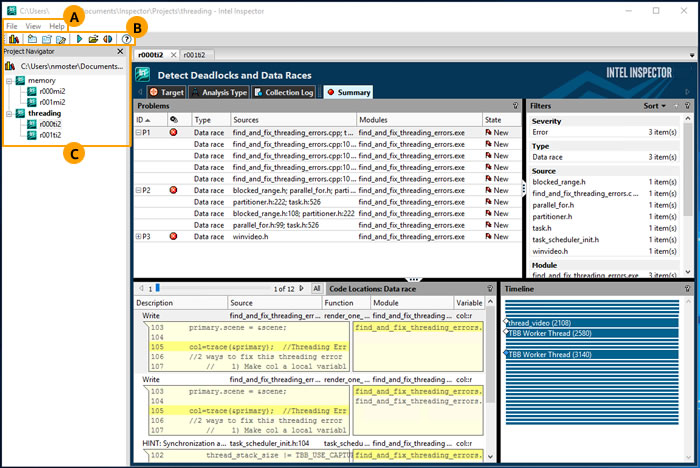Screen dimensions: 700x468
Task: Collapse the P1 problem row
Action: point(138,131)
